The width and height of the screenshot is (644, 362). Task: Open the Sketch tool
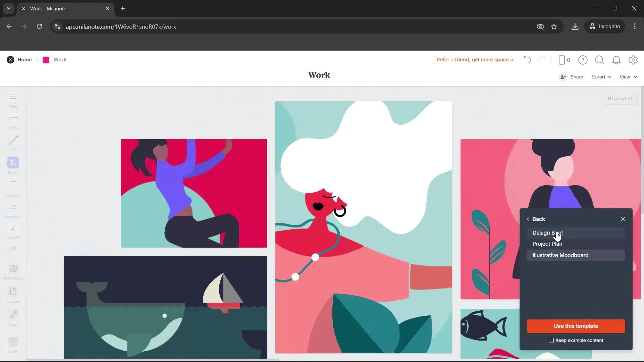coord(13,232)
